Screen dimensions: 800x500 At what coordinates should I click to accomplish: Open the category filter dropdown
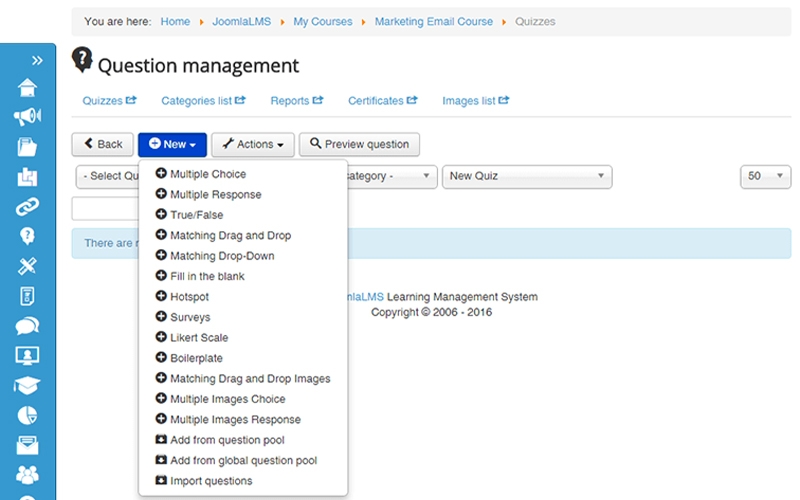392,177
